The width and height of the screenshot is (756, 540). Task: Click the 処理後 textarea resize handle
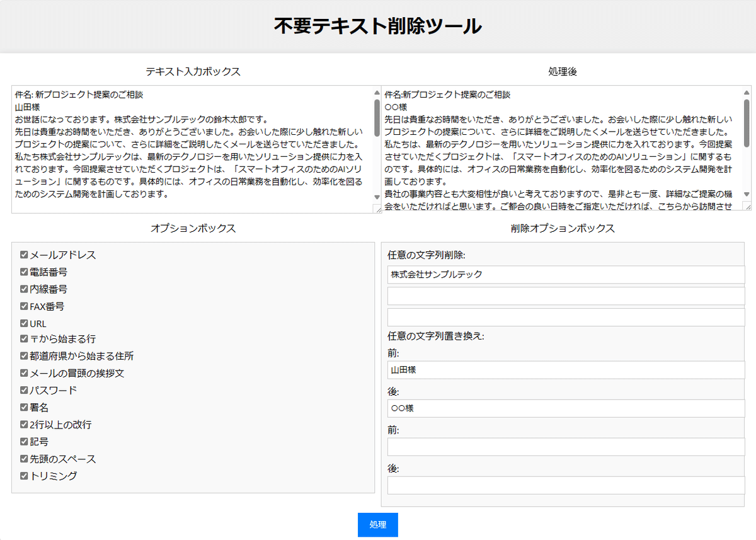(747, 206)
